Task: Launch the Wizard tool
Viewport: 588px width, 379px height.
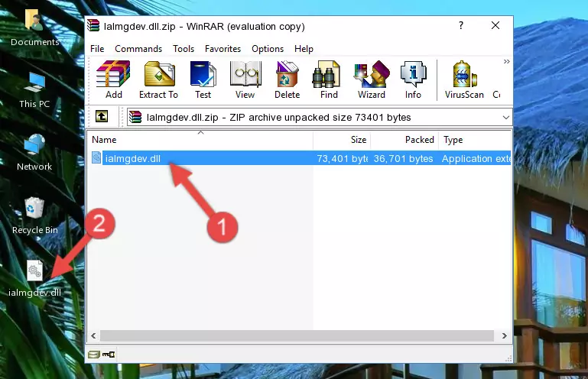Action: point(372,79)
